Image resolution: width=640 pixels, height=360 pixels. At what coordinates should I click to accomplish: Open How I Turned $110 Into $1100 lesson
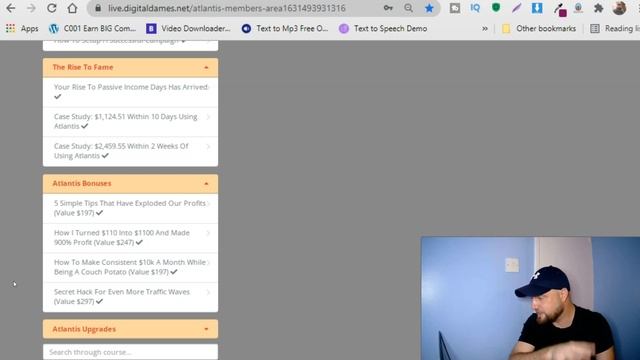tap(130, 238)
